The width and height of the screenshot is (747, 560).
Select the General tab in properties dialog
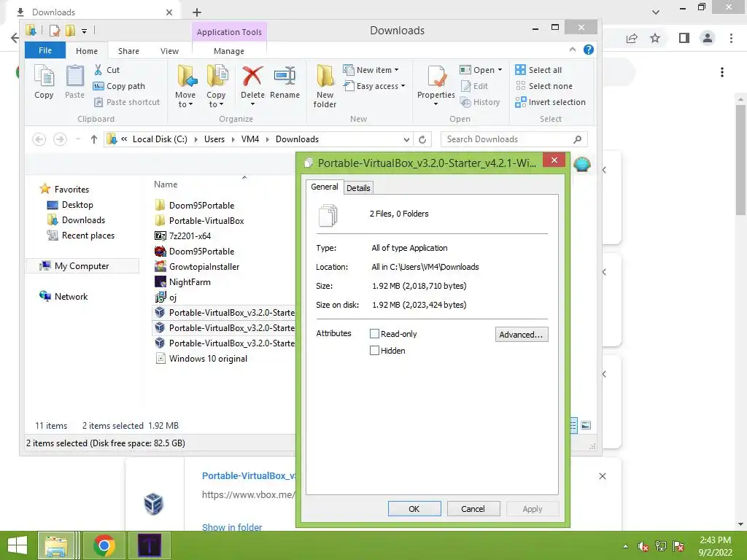tap(325, 187)
